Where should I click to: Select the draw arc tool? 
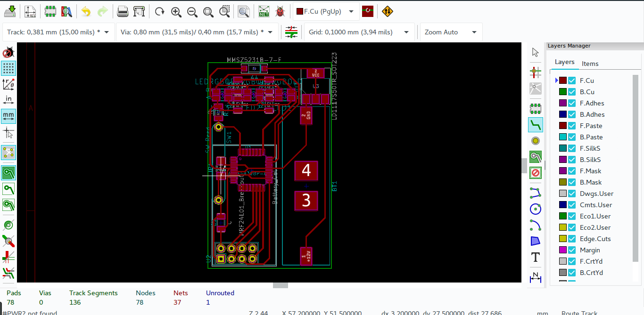535,225
